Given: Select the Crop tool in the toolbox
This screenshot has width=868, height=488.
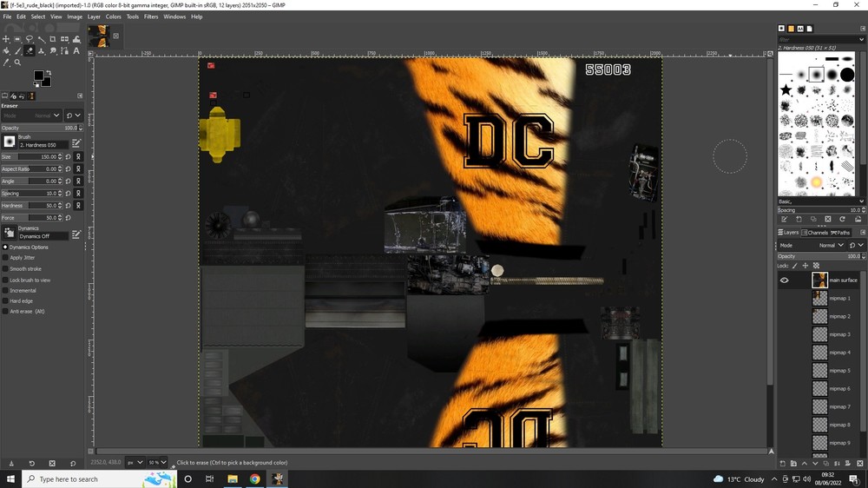Looking at the screenshot, I should pyautogui.click(x=53, y=39).
